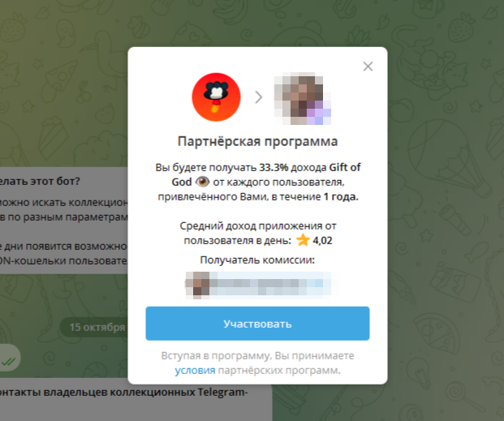Viewport: 504px width, 421px height.
Task: Click the 4,02 average income value
Action: (x=322, y=240)
